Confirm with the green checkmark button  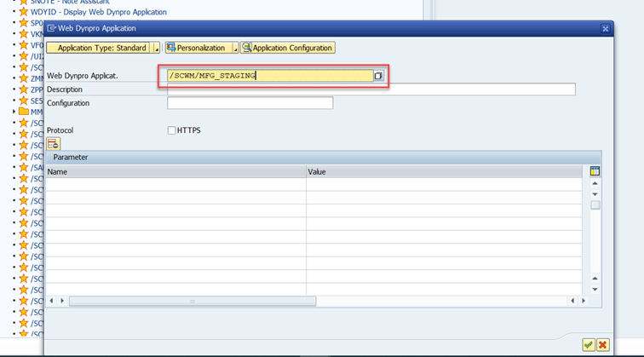(x=589, y=345)
